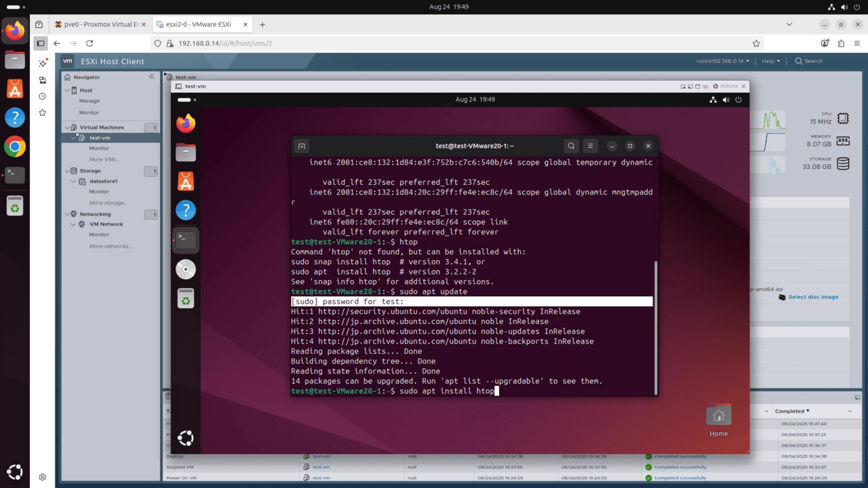Open a new terminal tab button

pos(302,146)
